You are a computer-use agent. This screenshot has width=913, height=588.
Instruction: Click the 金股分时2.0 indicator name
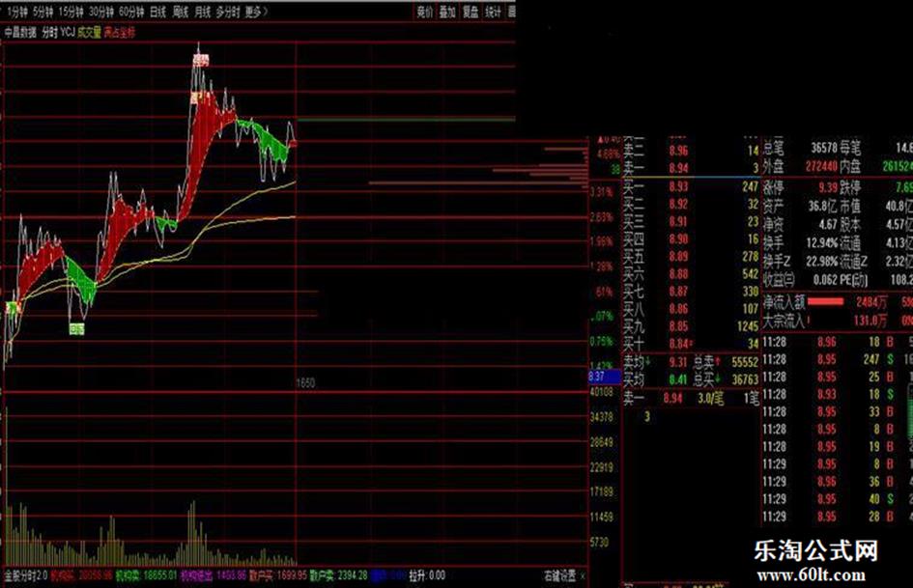(26, 575)
